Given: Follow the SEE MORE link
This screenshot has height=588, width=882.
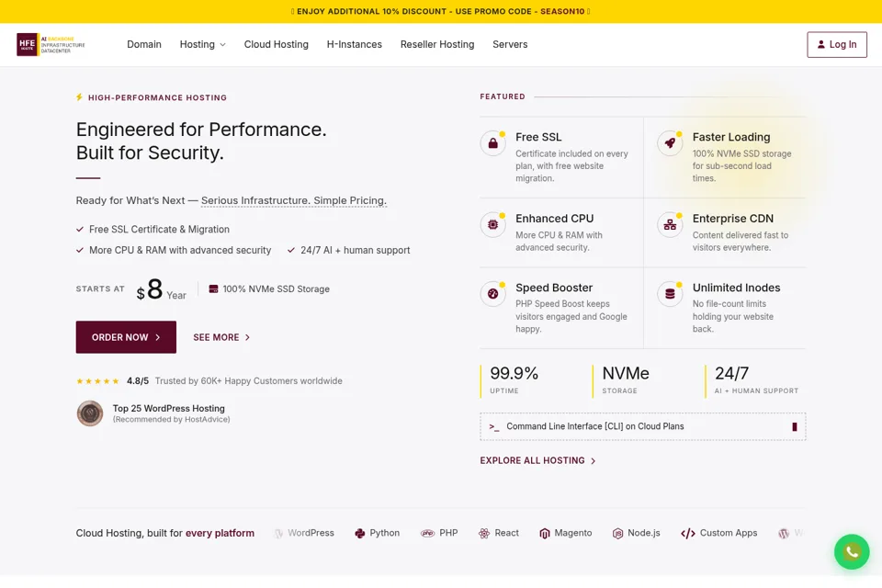Looking at the screenshot, I should 221,337.
